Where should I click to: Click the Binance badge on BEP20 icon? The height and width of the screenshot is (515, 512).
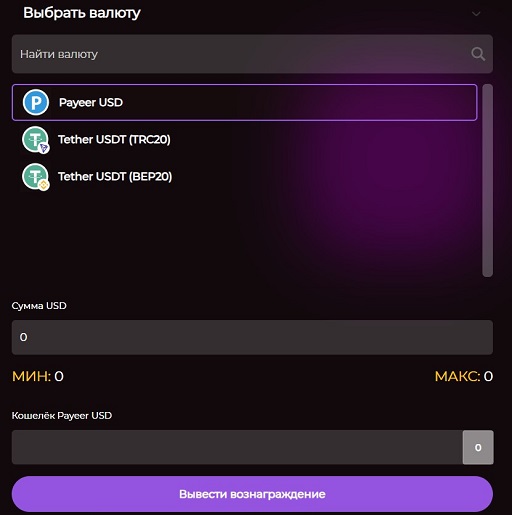[x=44, y=185]
